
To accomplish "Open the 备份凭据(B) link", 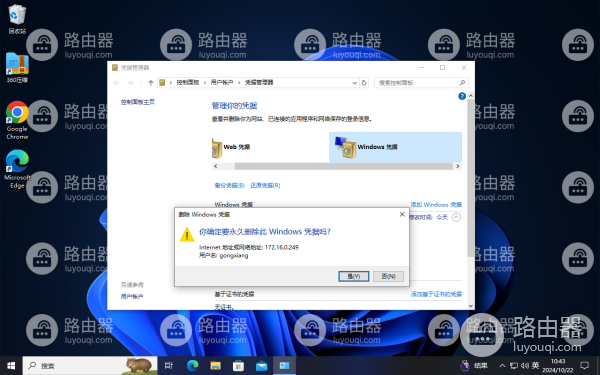I will [x=230, y=186].
